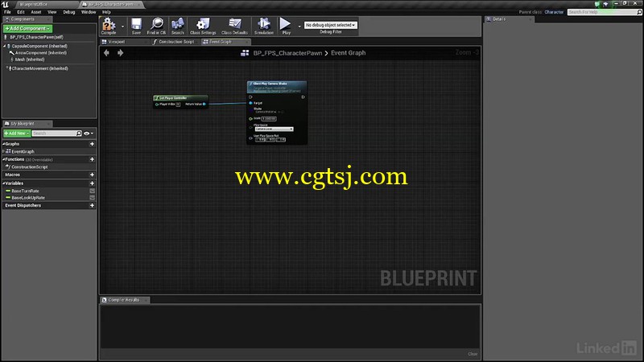Toggle BaseTurnRate editable eye icon
Viewport: 644px width, 362px height.
tap(92, 191)
